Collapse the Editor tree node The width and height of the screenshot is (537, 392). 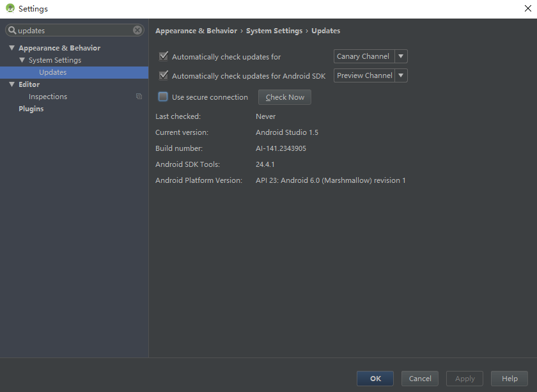(x=12, y=84)
